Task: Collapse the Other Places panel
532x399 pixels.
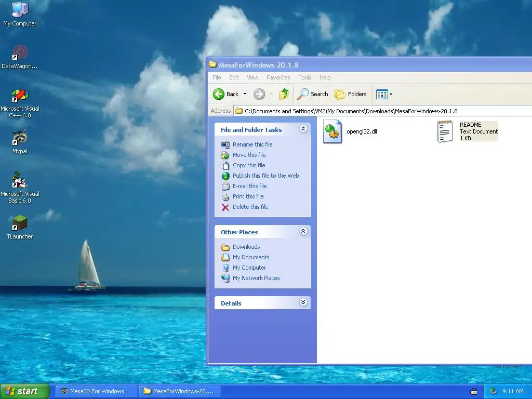Action: click(x=303, y=231)
